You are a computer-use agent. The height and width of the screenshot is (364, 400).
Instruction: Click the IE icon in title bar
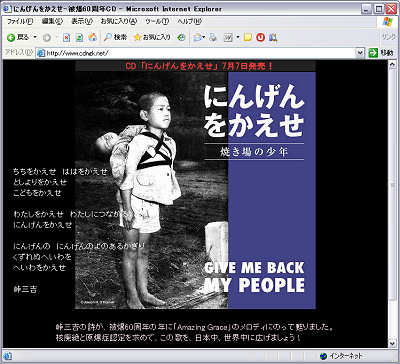(7, 9)
